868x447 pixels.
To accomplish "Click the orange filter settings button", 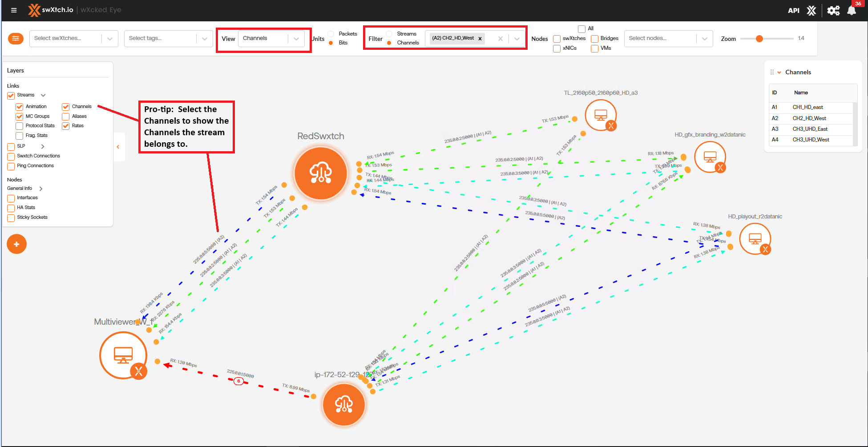I will (16, 39).
